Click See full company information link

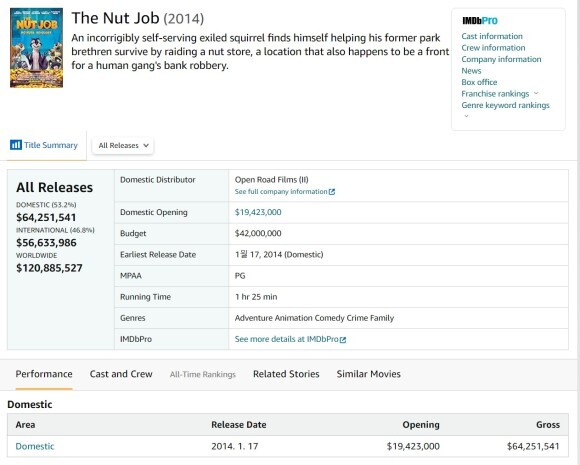coord(281,192)
